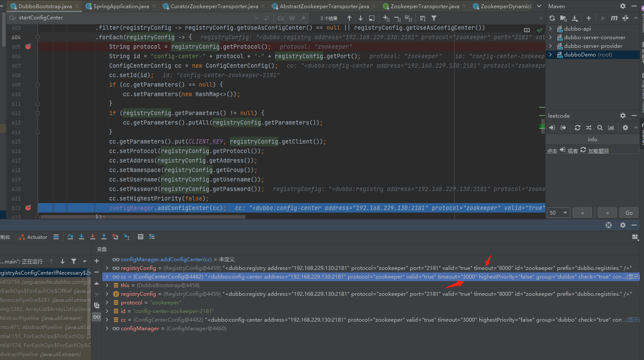Screen dimensions: 644x360
Task: Remove watch minus icon
Action: point(97,272)
